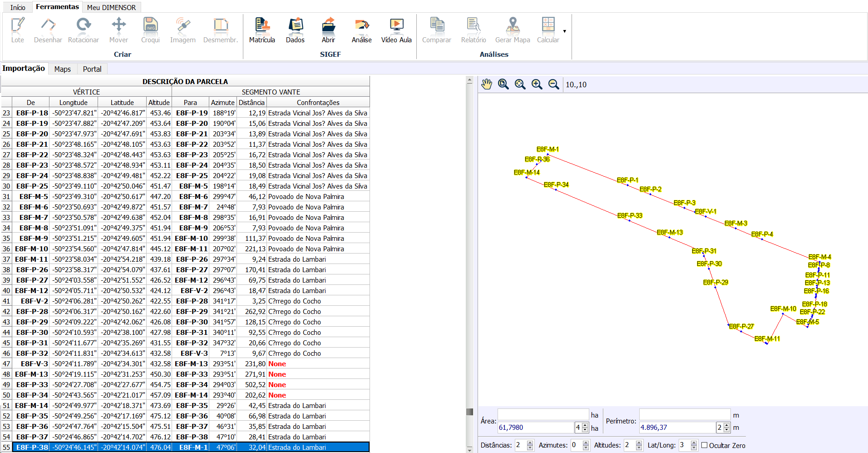Click the Abrir folder icon
Screen dimensions: 868x453
(x=328, y=30)
